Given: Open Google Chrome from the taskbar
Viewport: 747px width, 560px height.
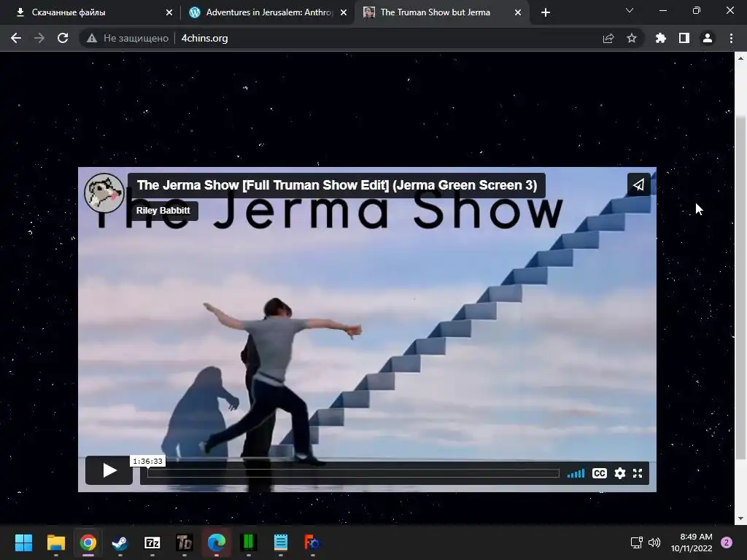Looking at the screenshot, I should [88, 542].
